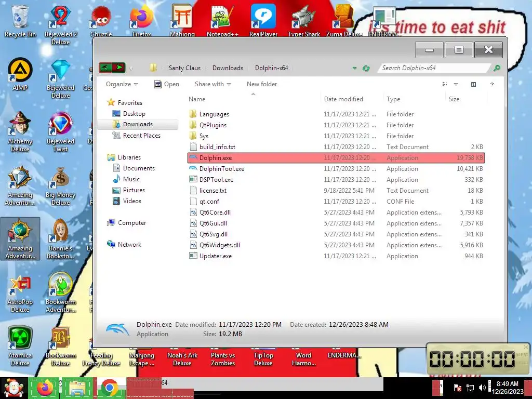This screenshot has width=532, height=399.
Task: Open Bejeweled Twist desktop shortcut
Action: [60, 131]
